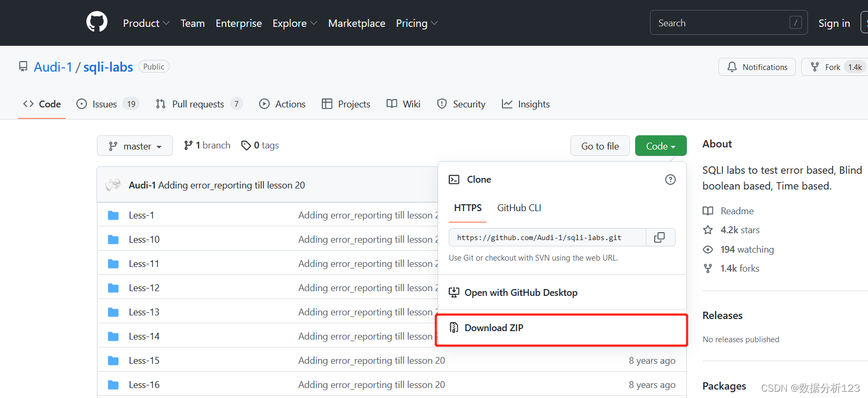
Task: Click the Go to file button
Action: coord(600,146)
